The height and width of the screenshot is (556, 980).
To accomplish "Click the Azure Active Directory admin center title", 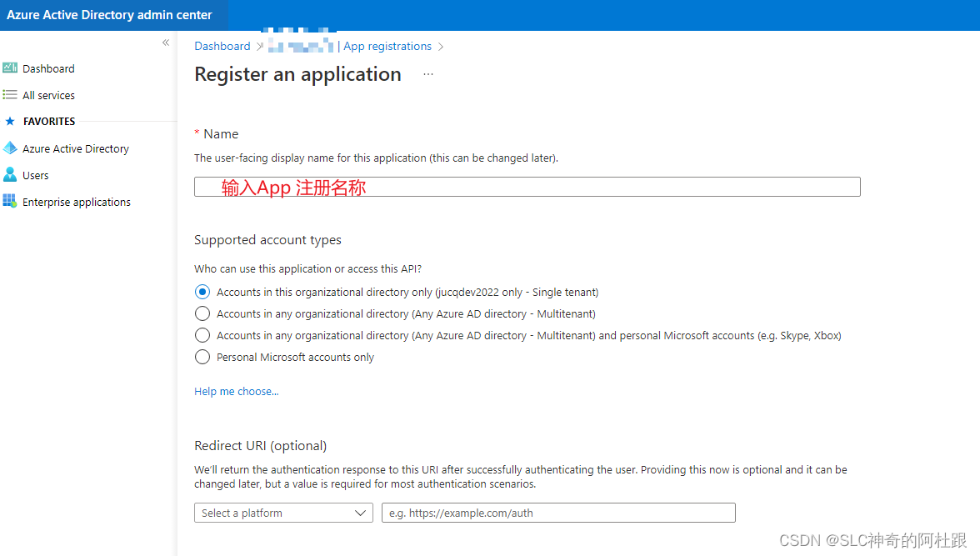I will point(109,15).
